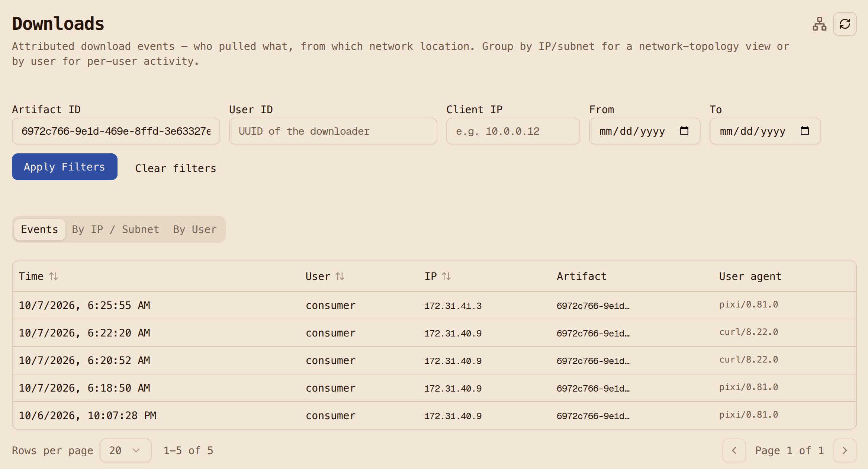Click the User agent column header
This screenshot has width=868, height=469.
click(x=750, y=276)
